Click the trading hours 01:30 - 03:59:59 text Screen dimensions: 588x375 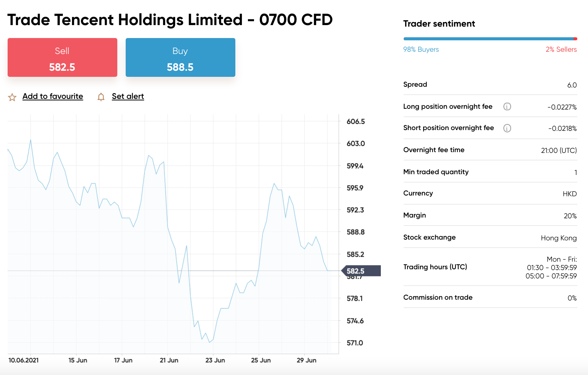tap(552, 268)
